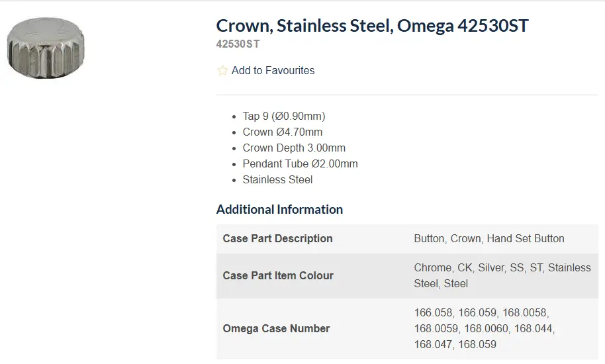
Task: Select the Case Part Item Colour label
Action: coord(278,275)
